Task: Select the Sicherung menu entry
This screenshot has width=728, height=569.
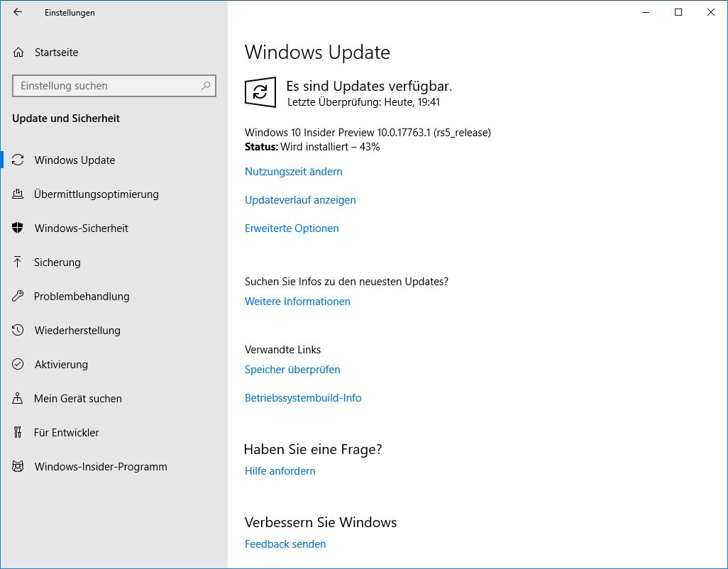Action: point(114,263)
